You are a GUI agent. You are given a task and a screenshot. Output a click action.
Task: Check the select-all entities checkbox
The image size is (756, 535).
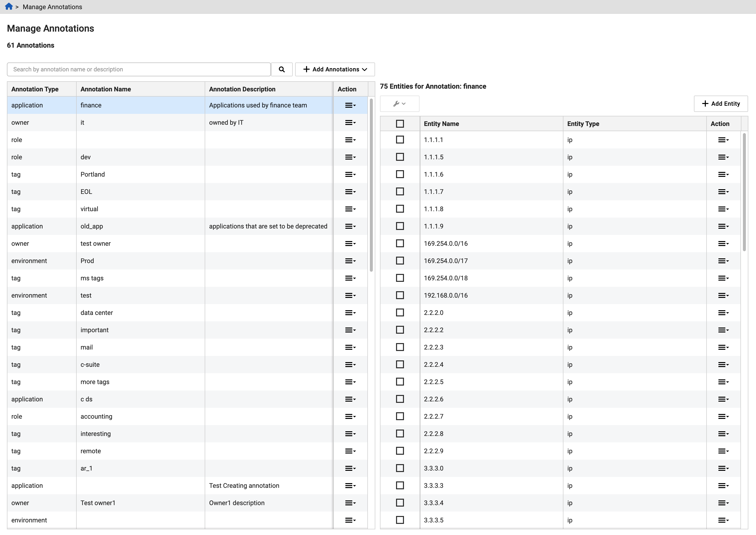(400, 123)
